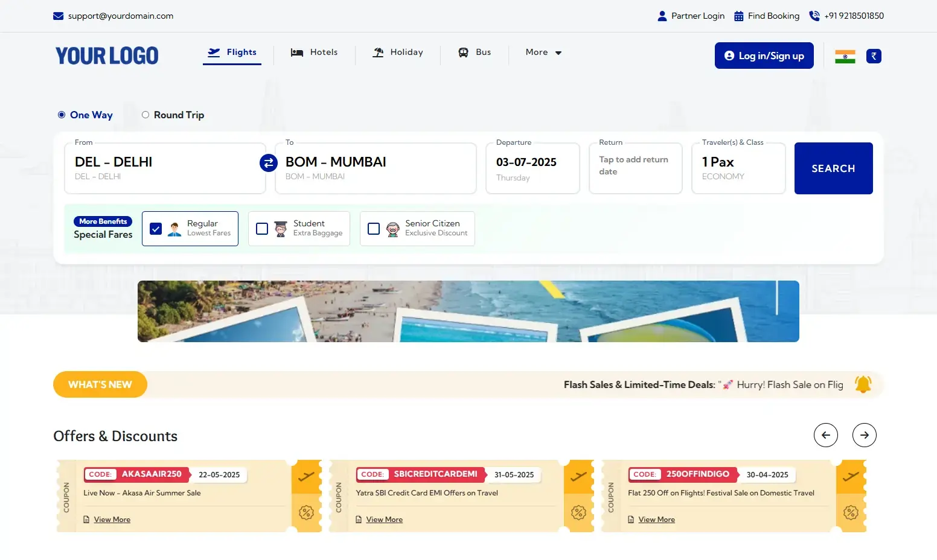Image resolution: width=937 pixels, height=560 pixels.
Task: Click the Indian flag currency selector
Action: (x=845, y=56)
